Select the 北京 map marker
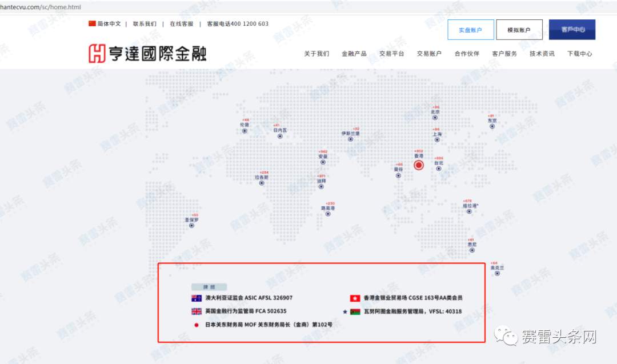The image size is (617, 364). (x=435, y=118)
